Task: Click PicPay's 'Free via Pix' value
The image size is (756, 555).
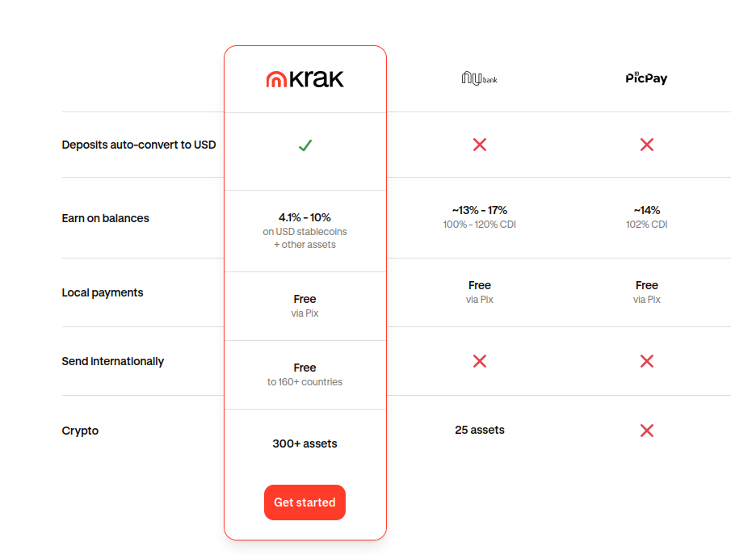Action: (646, 292)
